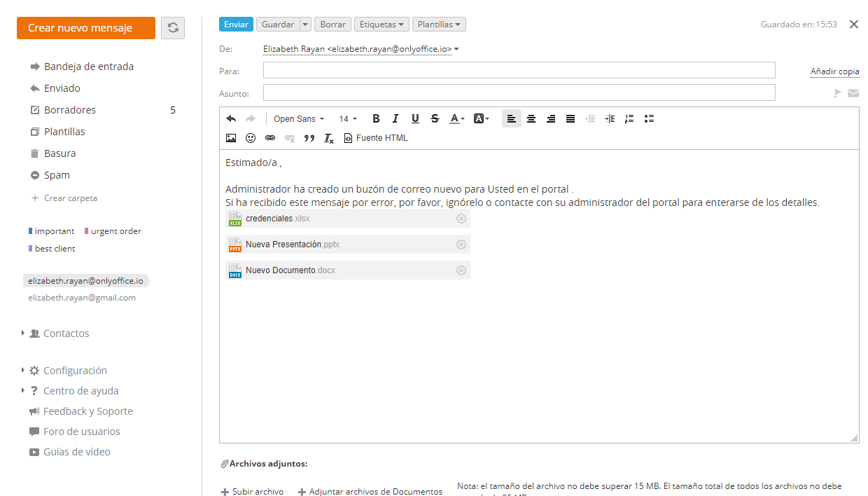The image size is (868, 496).
Task: Click the refresh mail icon
Action: point(173,28)
